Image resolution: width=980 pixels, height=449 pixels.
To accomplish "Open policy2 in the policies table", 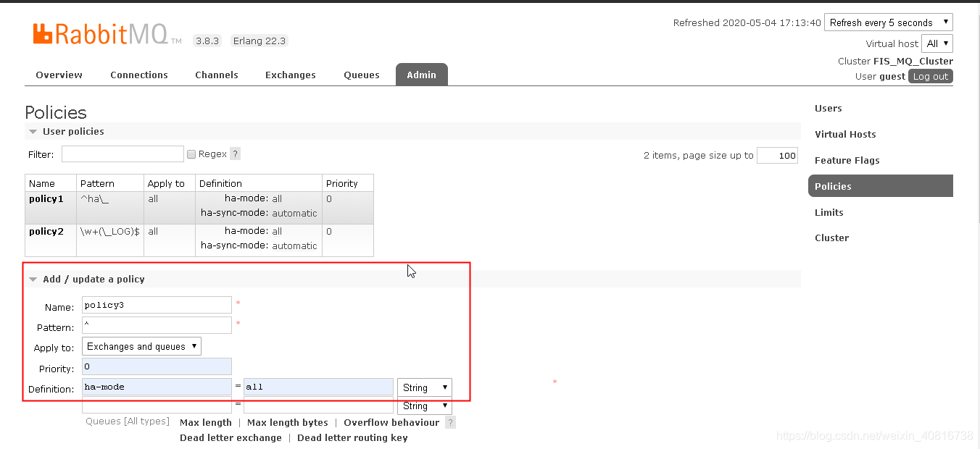I will point(46,231).
